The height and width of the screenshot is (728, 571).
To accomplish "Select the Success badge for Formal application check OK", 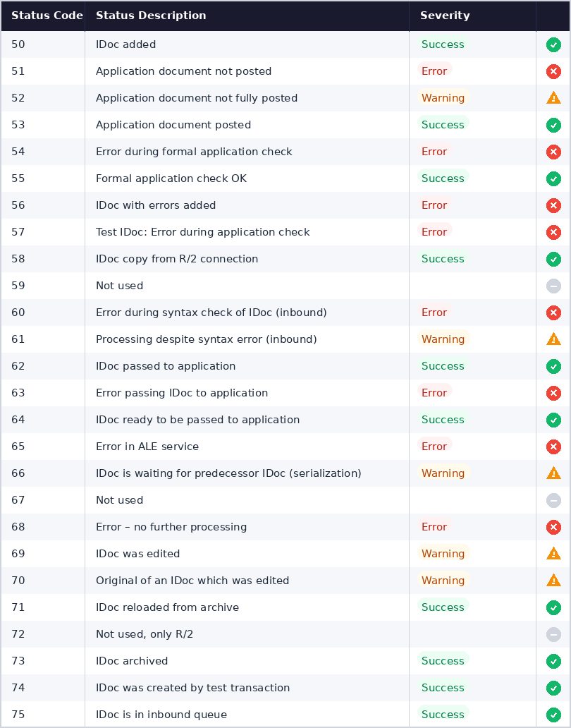I will pos(443,178).
